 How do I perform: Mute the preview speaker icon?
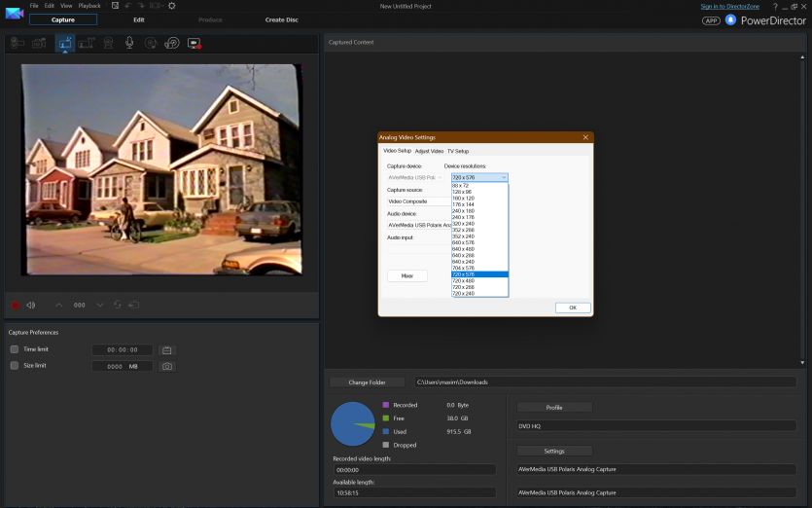[x=31, y=305]
